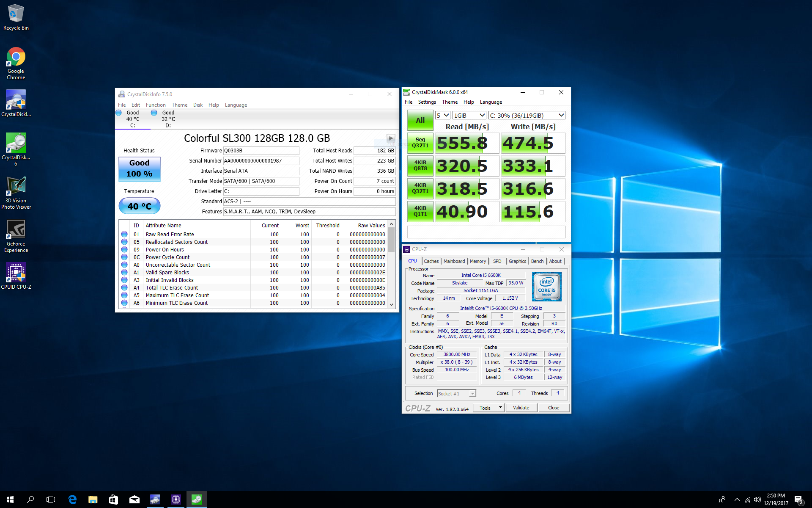Click the Good 100 % health status button
Image resolution: width=812 pixels, height=508 pixels.
[x=140, y=168]
